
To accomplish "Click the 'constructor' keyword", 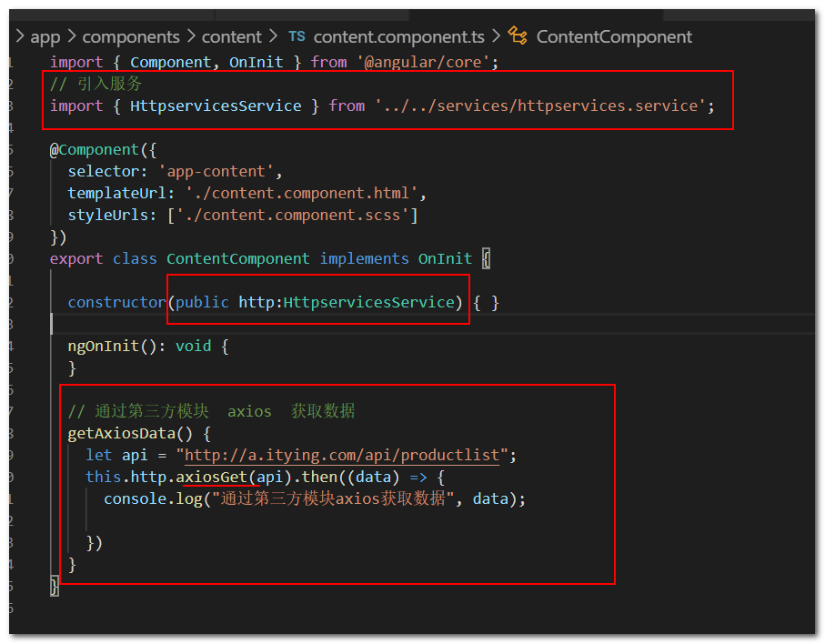I will 116,303.
